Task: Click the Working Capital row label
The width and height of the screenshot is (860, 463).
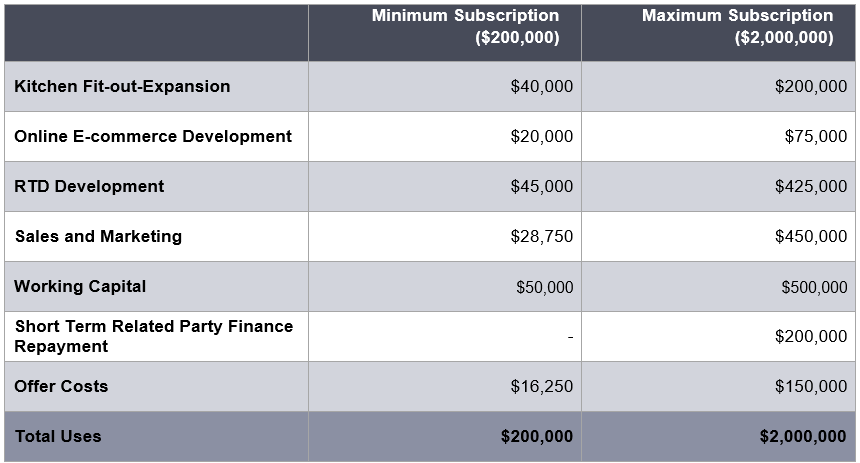Action: point(80,287)
